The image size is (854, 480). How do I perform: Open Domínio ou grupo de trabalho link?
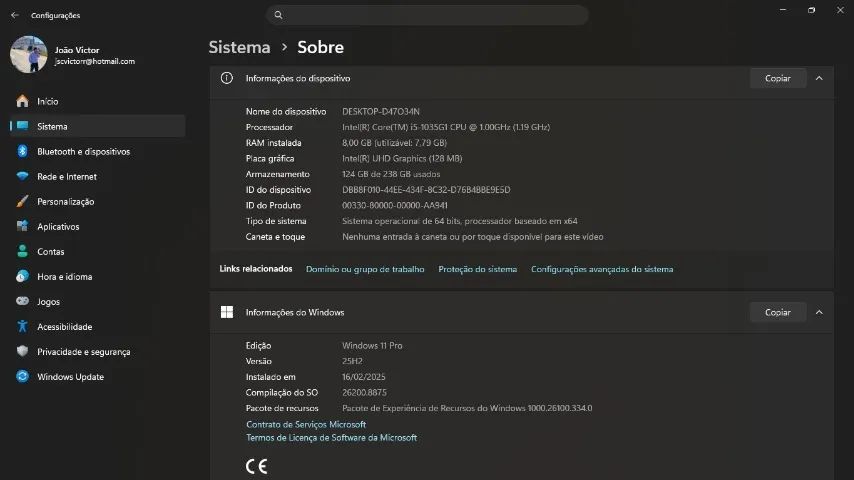tap(365, 269)
